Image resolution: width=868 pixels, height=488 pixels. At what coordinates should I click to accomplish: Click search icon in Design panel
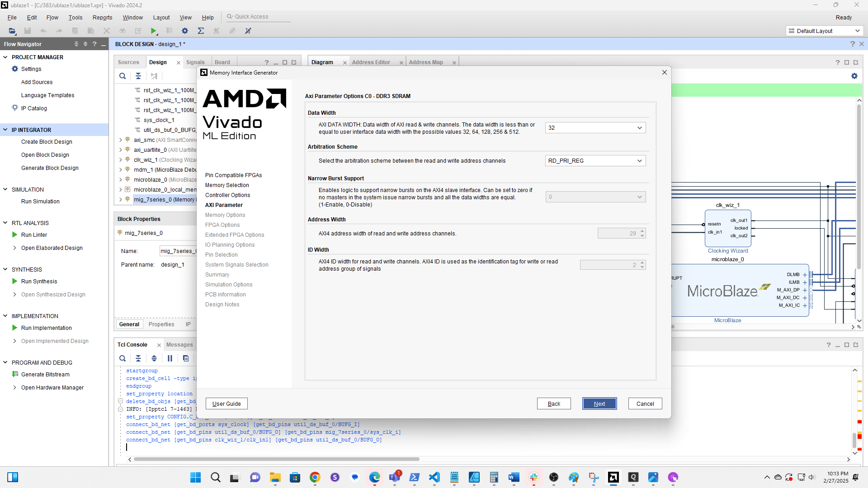[123, 76]
